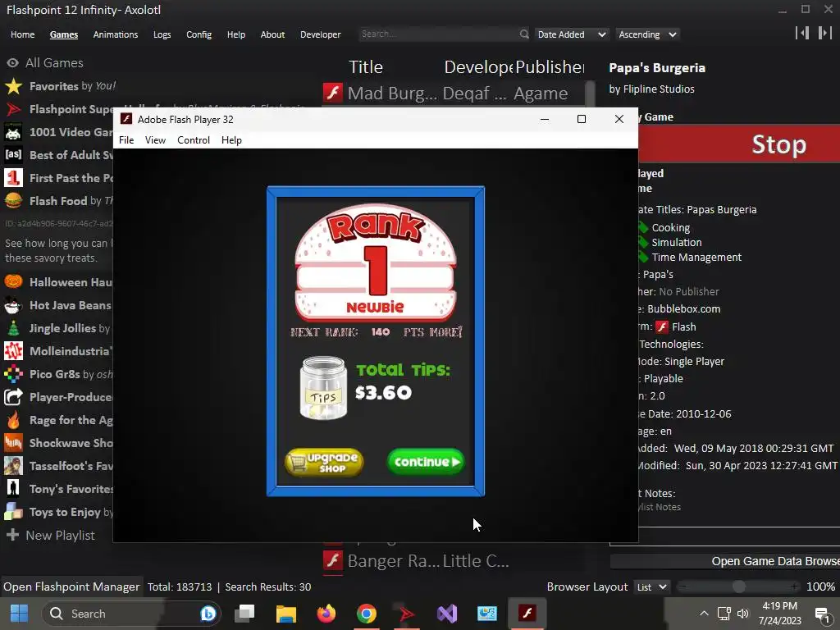Open the First Past the Post playlist icon
Image resolution: width=840 pixels, height=630 pixels.
pyautogui.click(x=13, y=178)
